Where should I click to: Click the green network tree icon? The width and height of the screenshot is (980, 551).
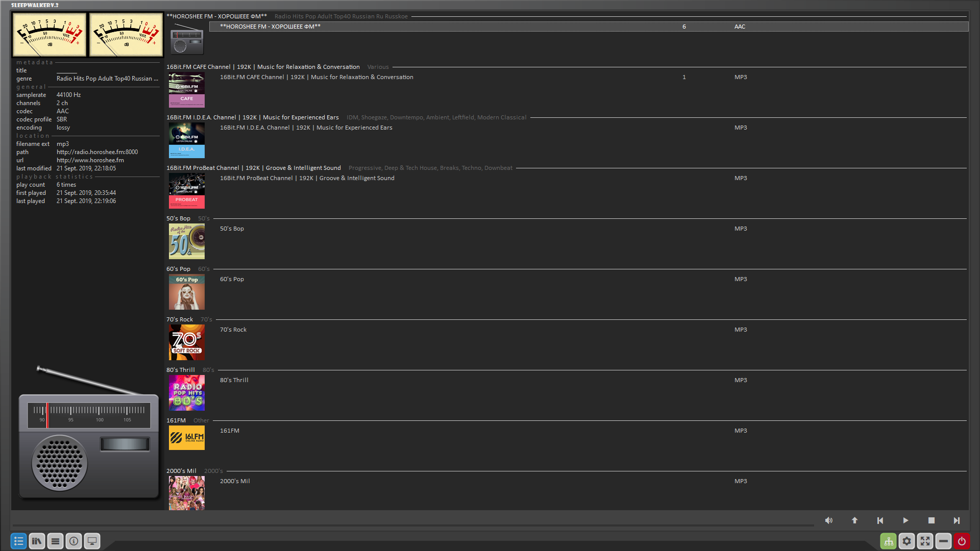point(888,541)
